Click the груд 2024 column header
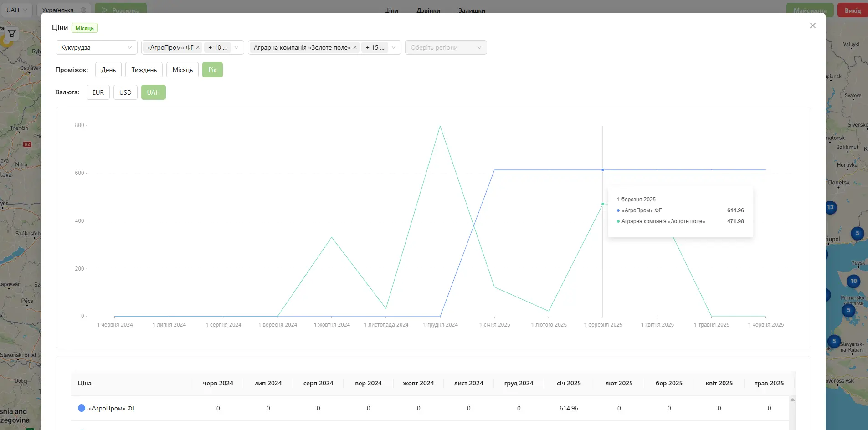Viewport: 868px width, 430px height. point(519,383)
